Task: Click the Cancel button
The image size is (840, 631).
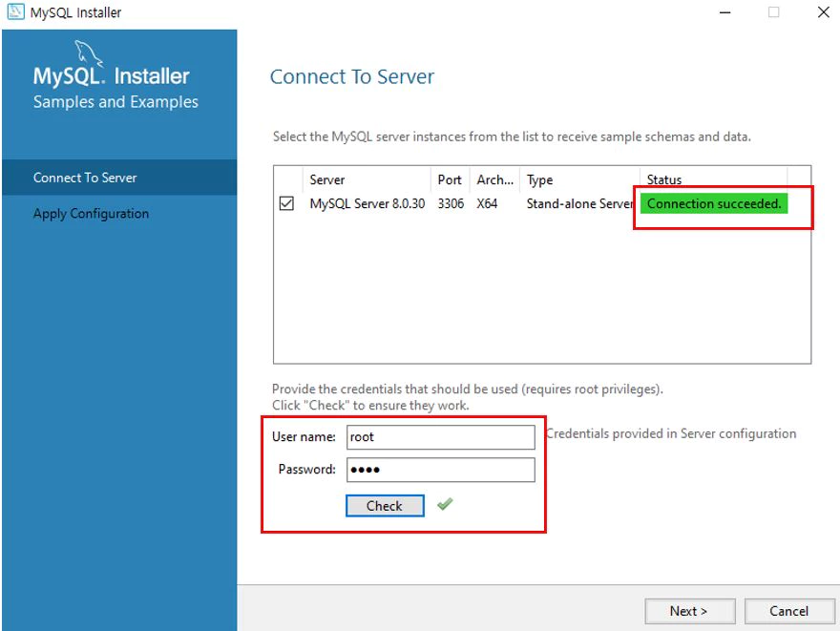Action: (x=789, y=611)
